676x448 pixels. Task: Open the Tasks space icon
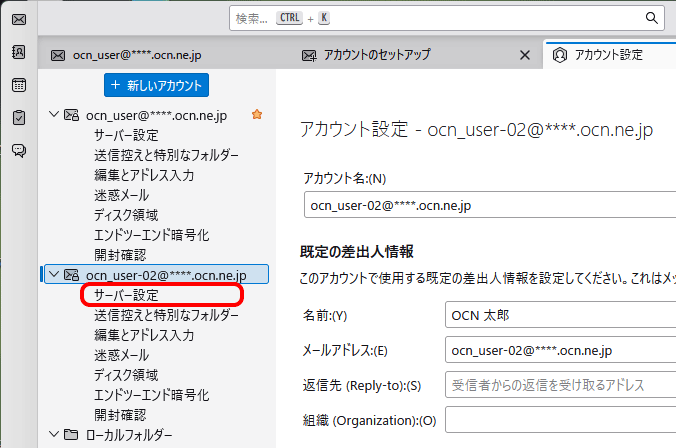[19, 118]
